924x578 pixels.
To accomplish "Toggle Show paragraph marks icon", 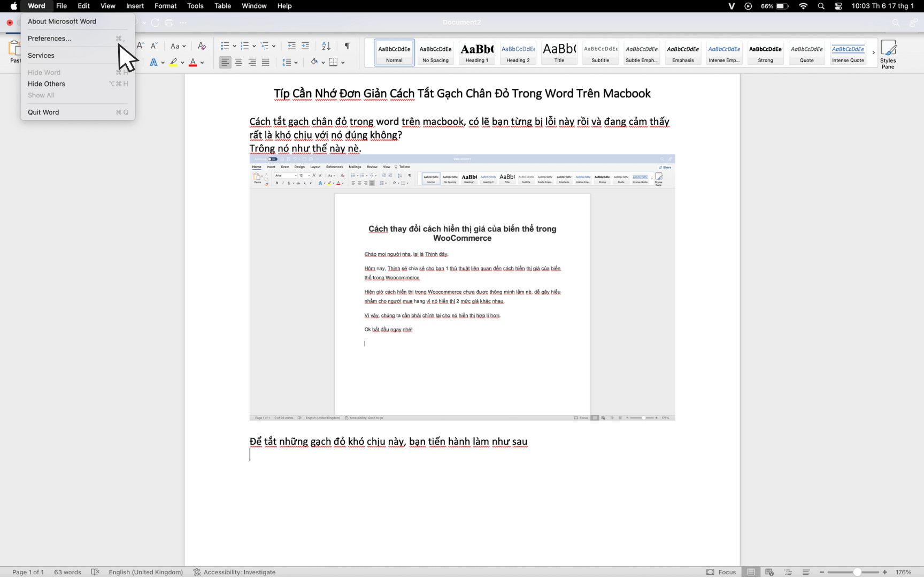I will pos(348,46).
